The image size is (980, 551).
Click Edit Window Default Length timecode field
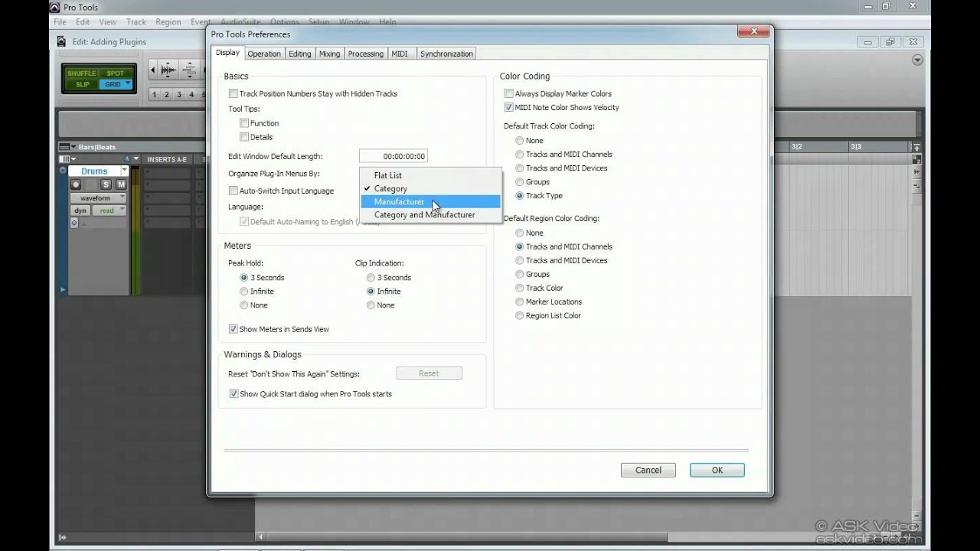pyautogui.click(x=394, y=156)
